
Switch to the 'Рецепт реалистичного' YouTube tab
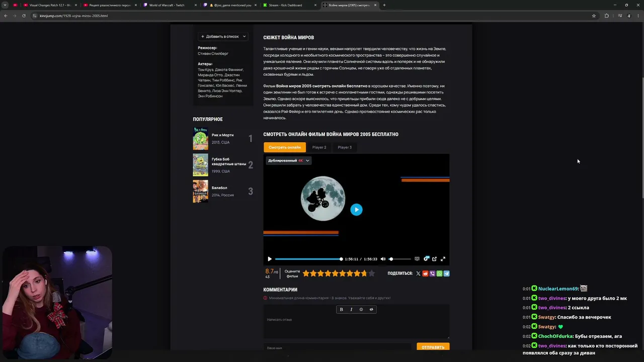pyautogui.click(x=109, y=5)
